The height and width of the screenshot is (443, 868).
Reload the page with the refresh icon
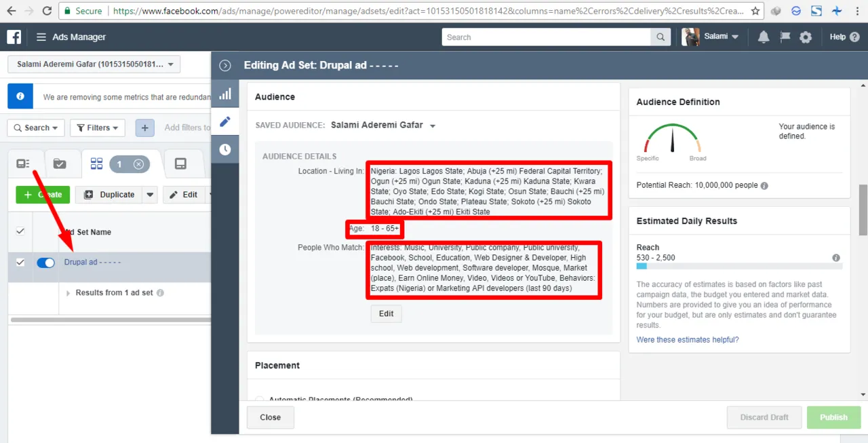(x=47, y=11)
